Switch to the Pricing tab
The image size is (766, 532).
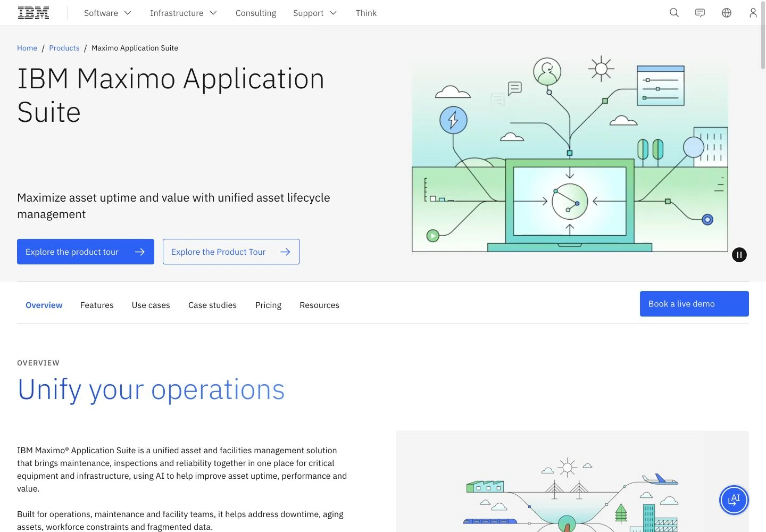pos(268,305)
